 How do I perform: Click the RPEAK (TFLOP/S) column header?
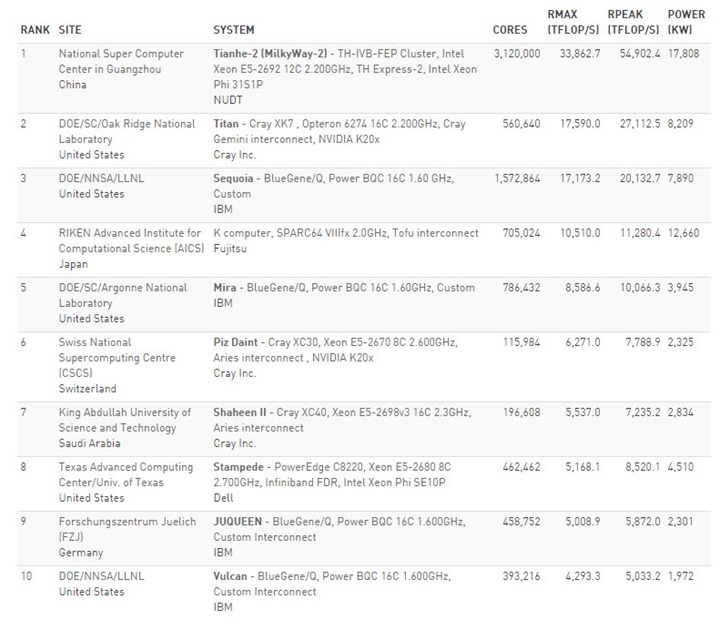633,22
